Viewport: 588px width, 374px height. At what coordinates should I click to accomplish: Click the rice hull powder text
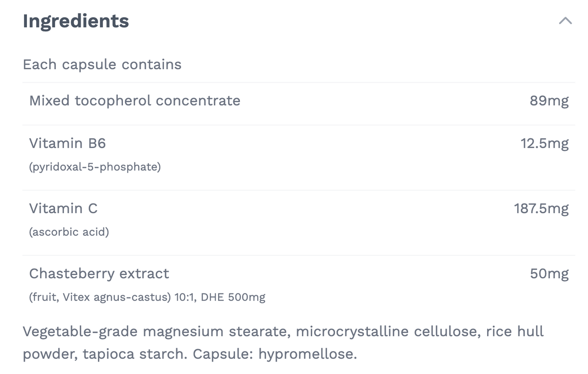point(513,331)
